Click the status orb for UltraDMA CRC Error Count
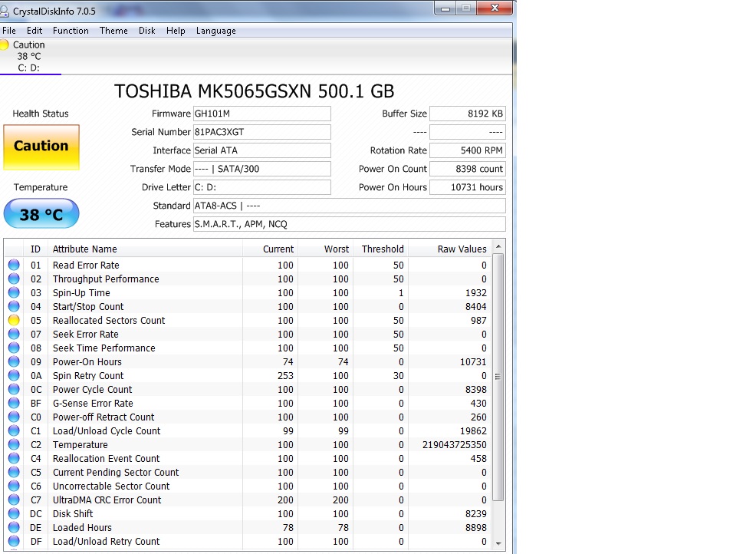Image resolution: width=756 pixels, height=554 pixels. coord(14,500)
